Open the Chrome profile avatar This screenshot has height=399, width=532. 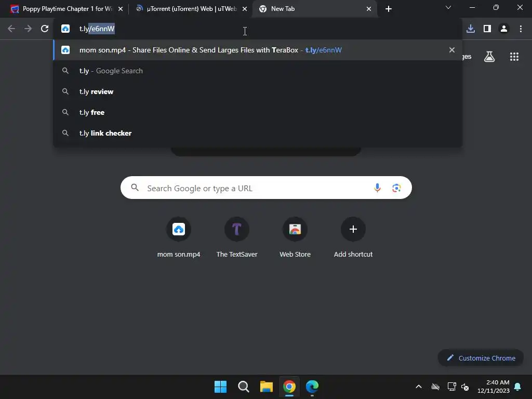coord(504,29)
